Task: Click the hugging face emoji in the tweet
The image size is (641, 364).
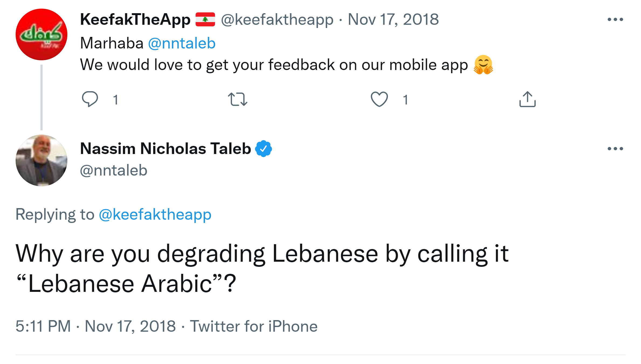Action: [483, 65]
